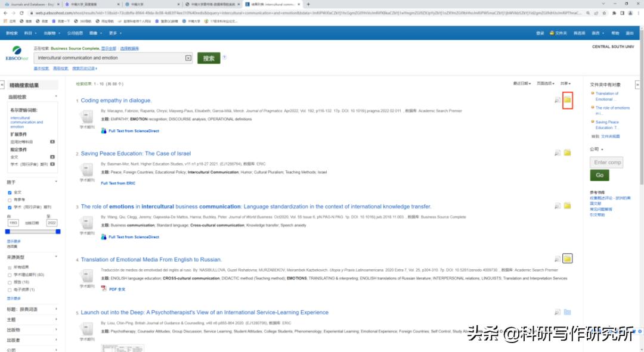Screen dimensions: 644x352
Task: Click the browser back arrow
Action: tap(5, 13)
